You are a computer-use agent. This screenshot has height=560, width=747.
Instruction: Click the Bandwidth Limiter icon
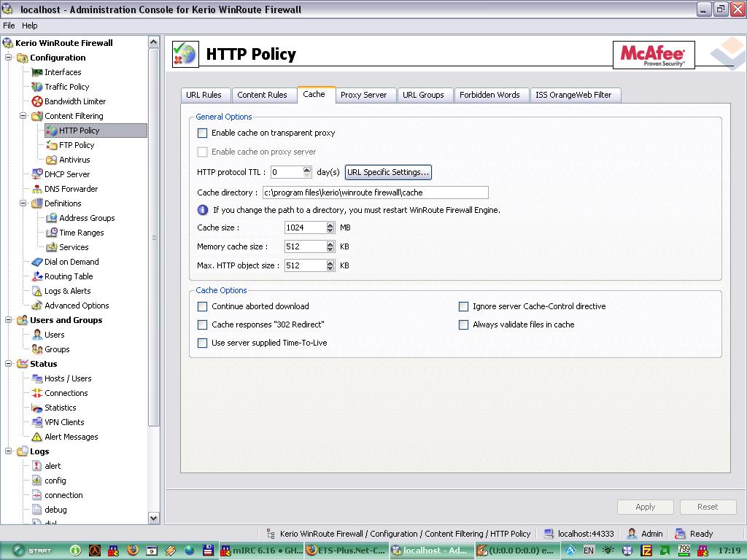click(x=37, y=101)
